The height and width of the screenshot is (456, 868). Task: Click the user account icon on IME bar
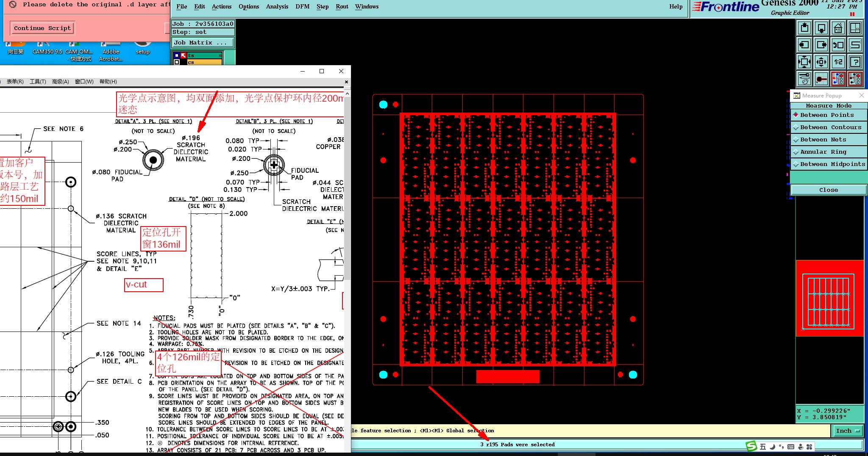pos(801,447)
